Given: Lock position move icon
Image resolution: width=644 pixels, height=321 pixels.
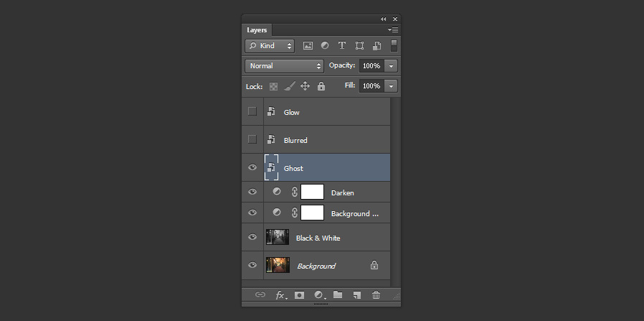Looking at the screenshot, I should click(x=305, y=86).
